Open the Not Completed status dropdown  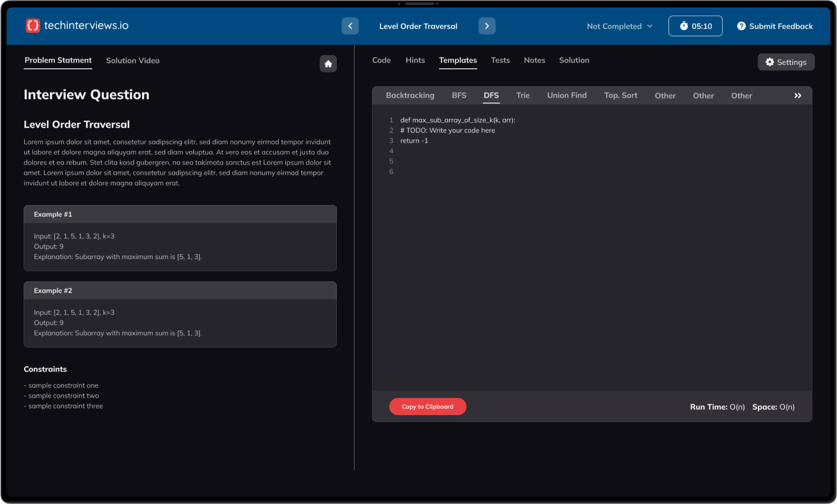tap(620, 26)
